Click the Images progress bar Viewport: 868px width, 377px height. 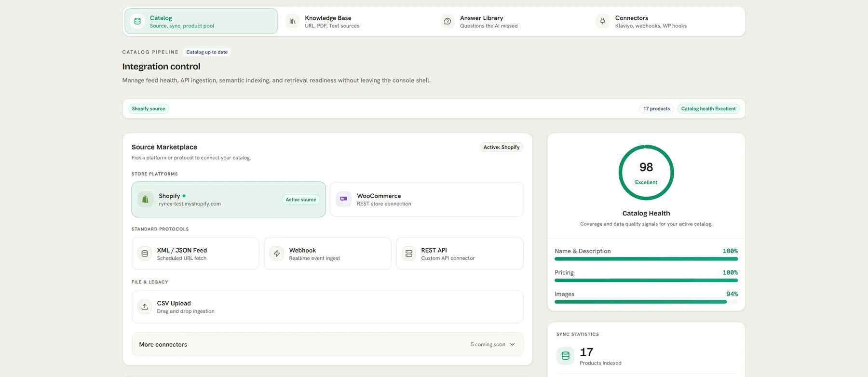[x=646, y=302]
